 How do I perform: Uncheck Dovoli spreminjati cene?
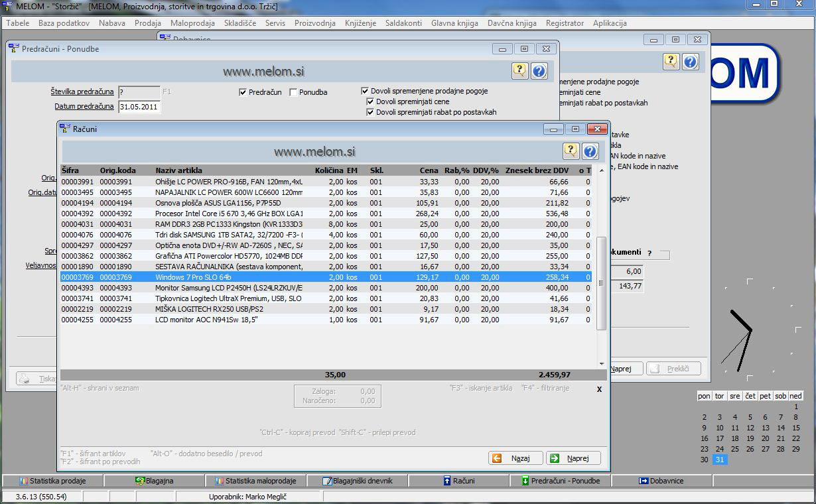(371, 101)
